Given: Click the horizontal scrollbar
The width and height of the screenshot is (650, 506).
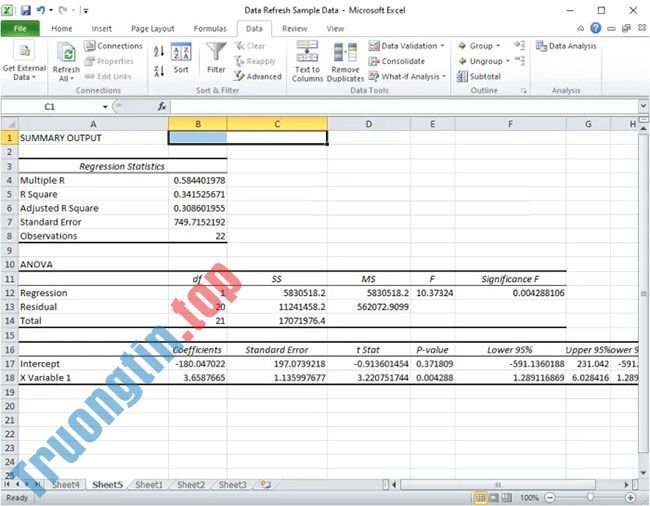Looking at the screenshot, I should (498, 484).
